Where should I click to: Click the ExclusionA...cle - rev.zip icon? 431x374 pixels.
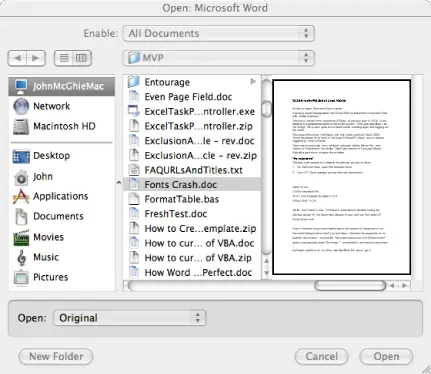pyautogui.click(x=134, y=155)
